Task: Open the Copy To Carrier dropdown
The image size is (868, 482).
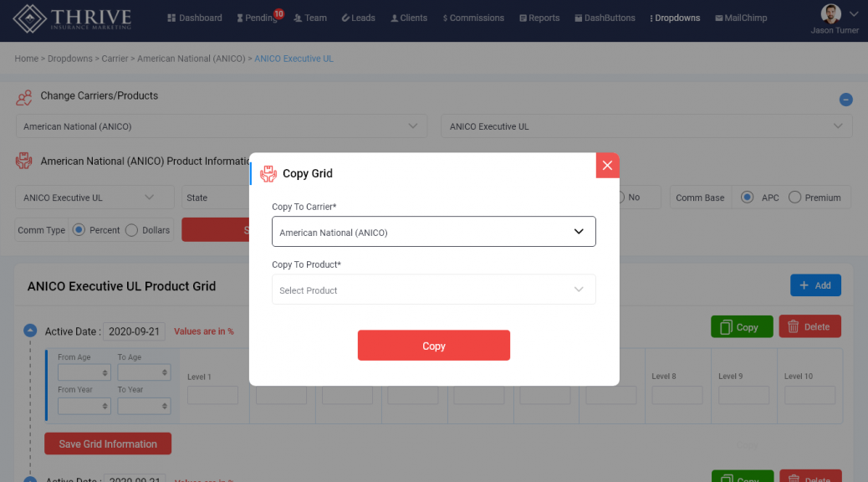Action: pos(434,232)
